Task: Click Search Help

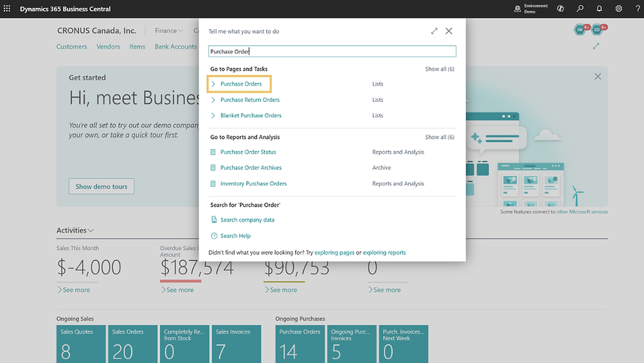Action: click(x=235, y=236)
